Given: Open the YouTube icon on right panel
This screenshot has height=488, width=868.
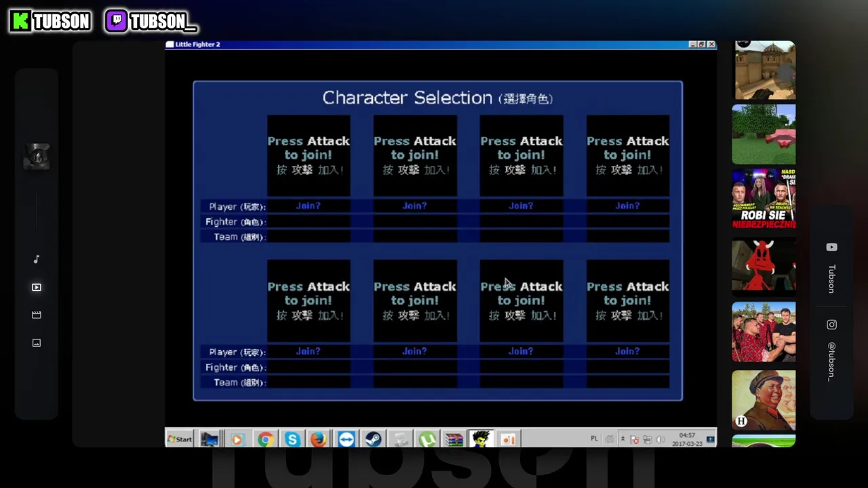Looking at the screenshot, I should coord(831,247).
